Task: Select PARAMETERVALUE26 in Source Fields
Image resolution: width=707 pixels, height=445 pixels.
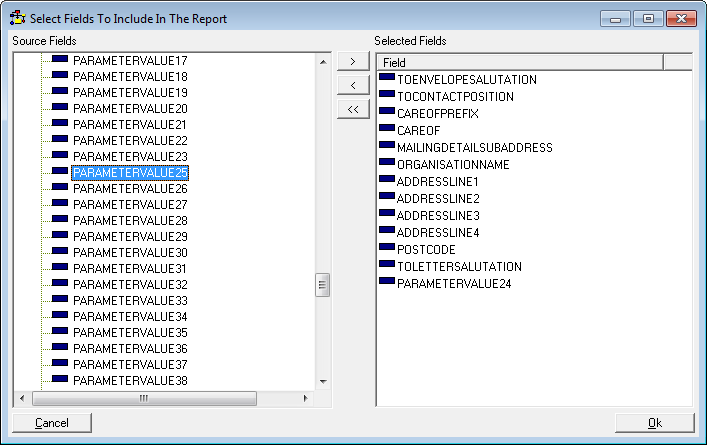Action: (130, 188)
